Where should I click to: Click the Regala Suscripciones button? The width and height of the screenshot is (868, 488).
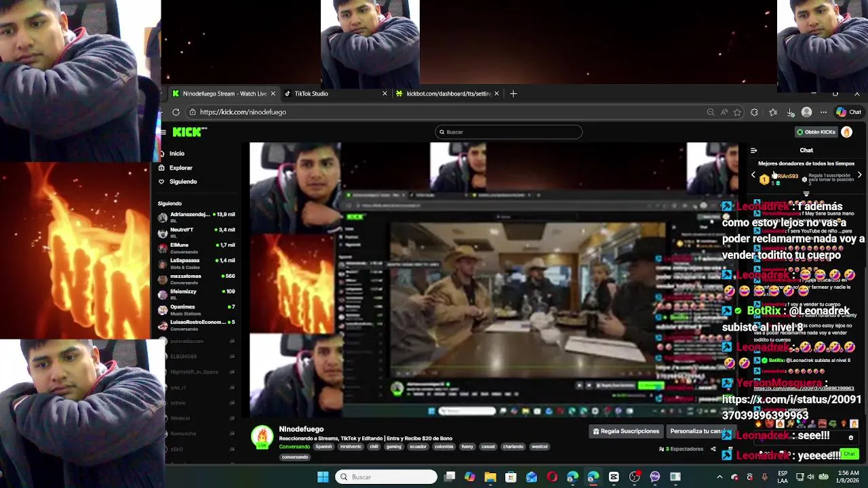click(x=626, y=431)
